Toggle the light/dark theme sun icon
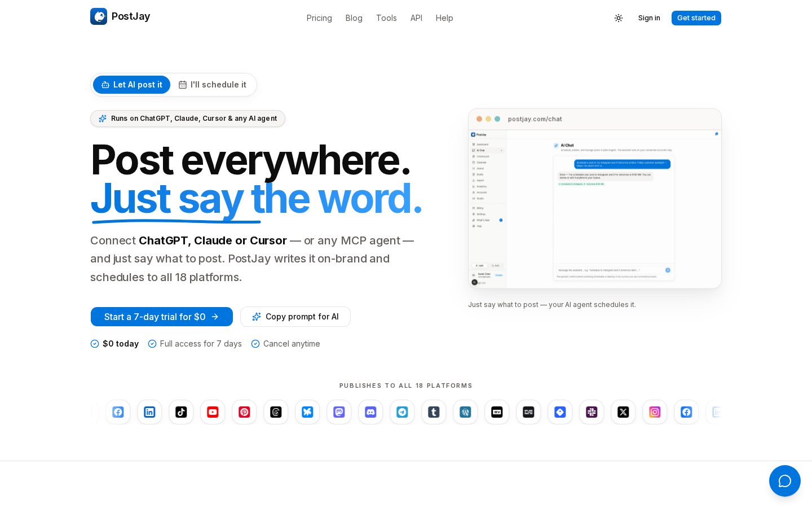This screenshot has width=812, height=508. [619, 18]
